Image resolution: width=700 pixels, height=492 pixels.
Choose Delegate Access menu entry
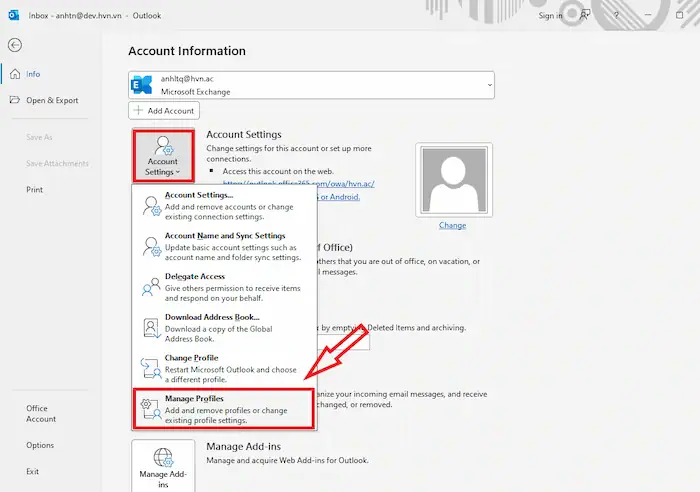point(225,287)
